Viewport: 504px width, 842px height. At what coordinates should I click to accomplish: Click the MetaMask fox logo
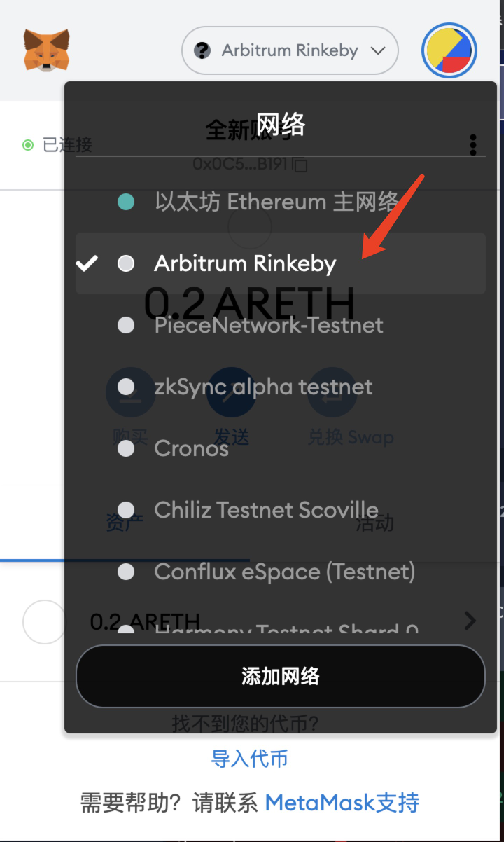click(46, 50)
